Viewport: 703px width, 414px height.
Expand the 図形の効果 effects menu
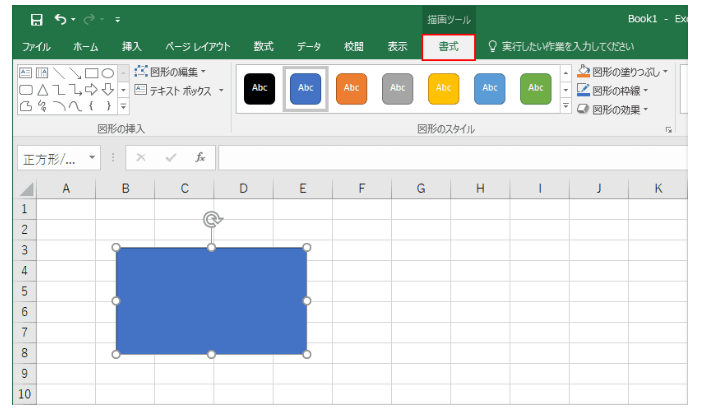tap(619, 108)
